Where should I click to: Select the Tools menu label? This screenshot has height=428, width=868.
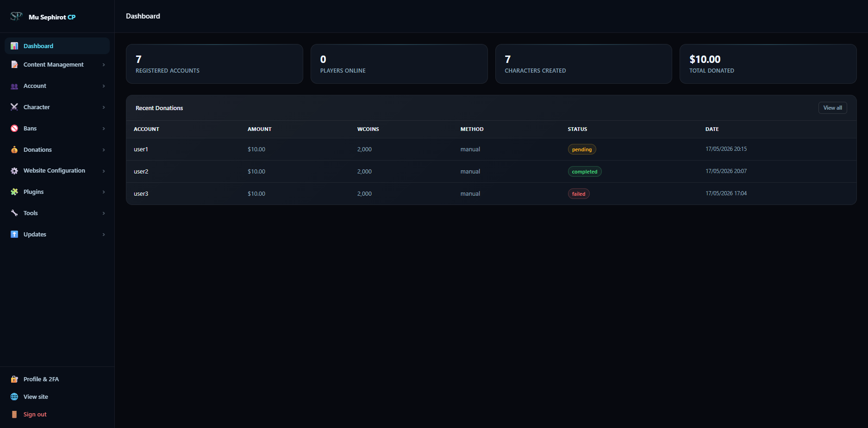click(x=31, y=213)
